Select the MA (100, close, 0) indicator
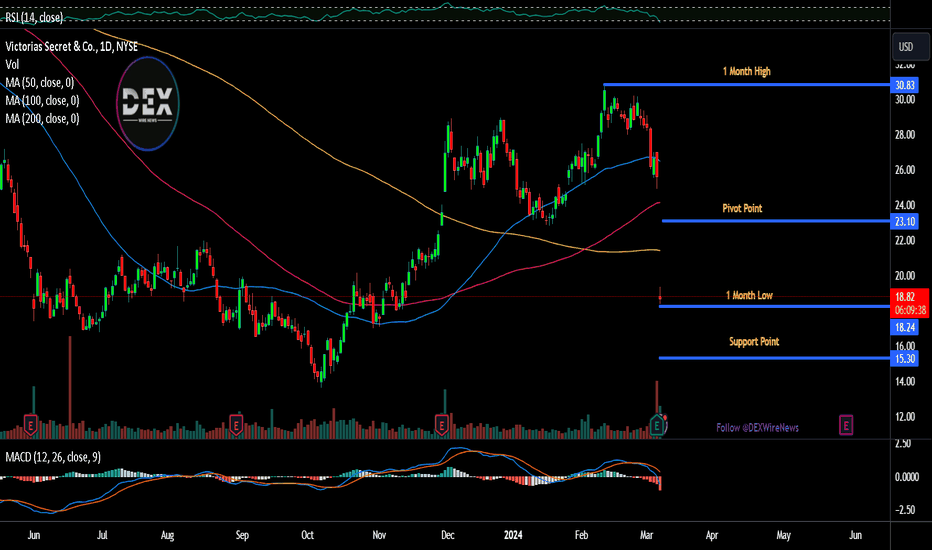The height and width of the screenshot is (550, 932). 42,100
